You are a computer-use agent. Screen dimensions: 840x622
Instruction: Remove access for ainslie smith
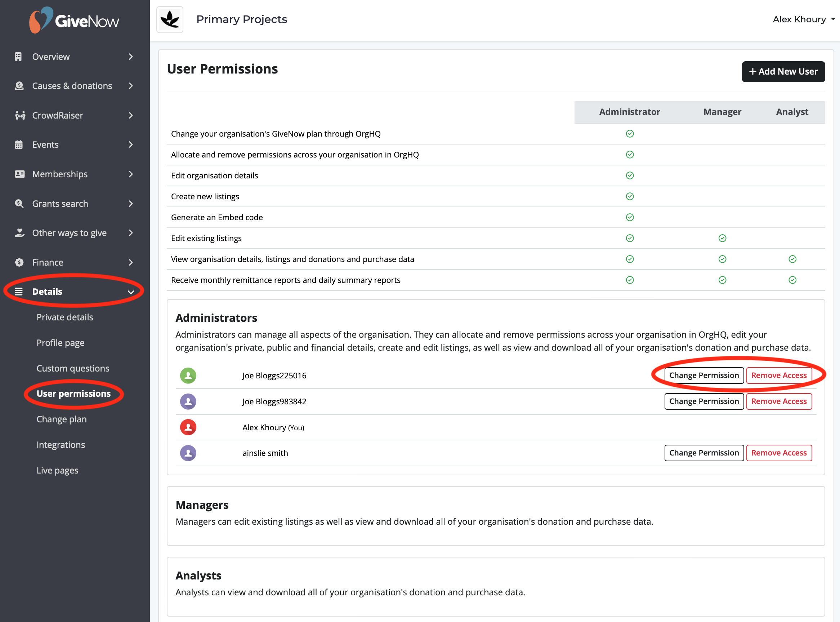[779, 453]
